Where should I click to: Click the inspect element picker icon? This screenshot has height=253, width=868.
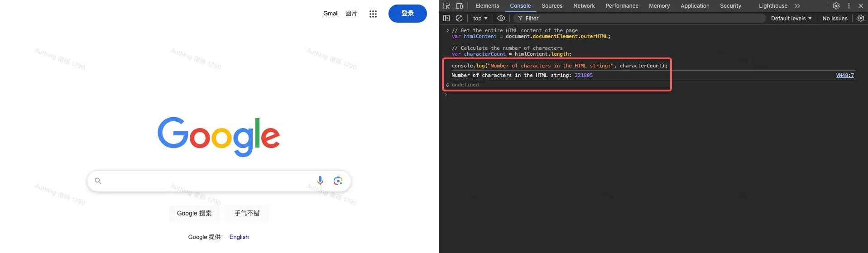click(446, 6)
